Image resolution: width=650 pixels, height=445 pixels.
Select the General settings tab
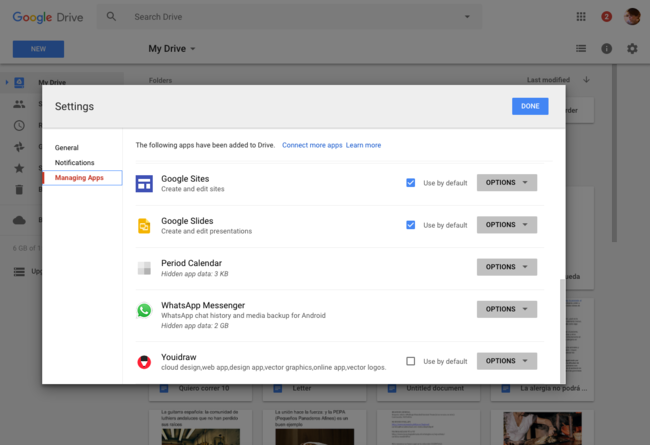[x=67, y=148]
